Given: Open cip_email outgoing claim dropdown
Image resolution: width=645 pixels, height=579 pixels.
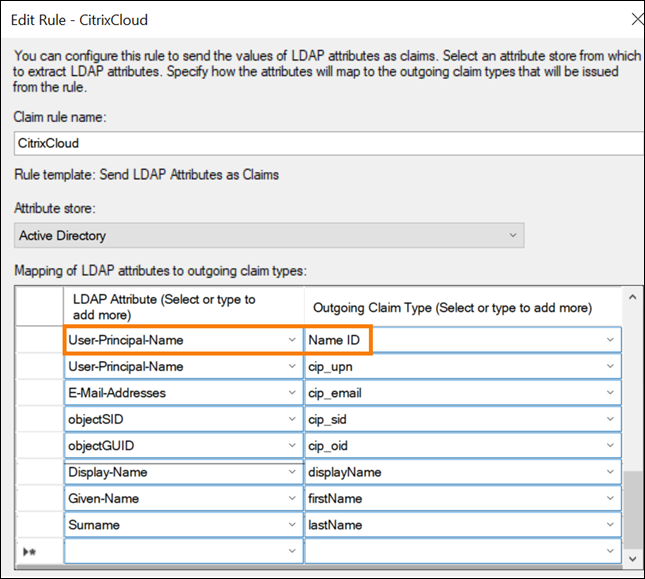Looking at the screenshot, I should click(610, 393).
